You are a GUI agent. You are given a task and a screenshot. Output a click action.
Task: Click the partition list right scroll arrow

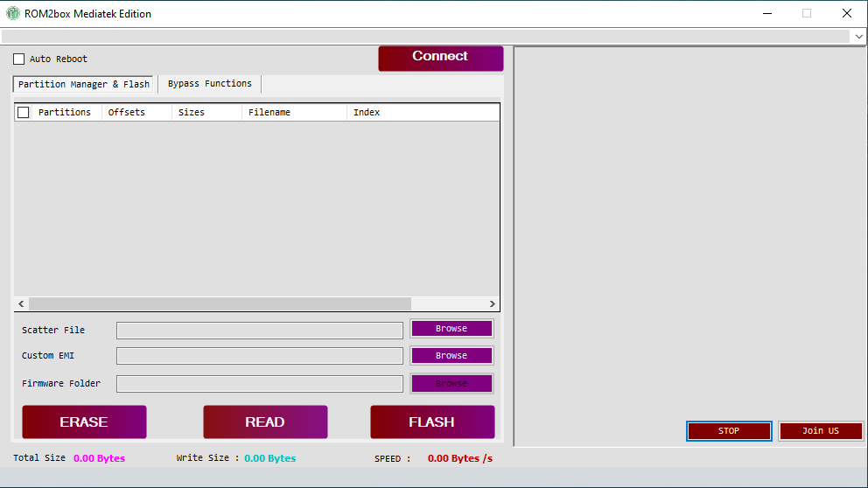pos(492,303)
